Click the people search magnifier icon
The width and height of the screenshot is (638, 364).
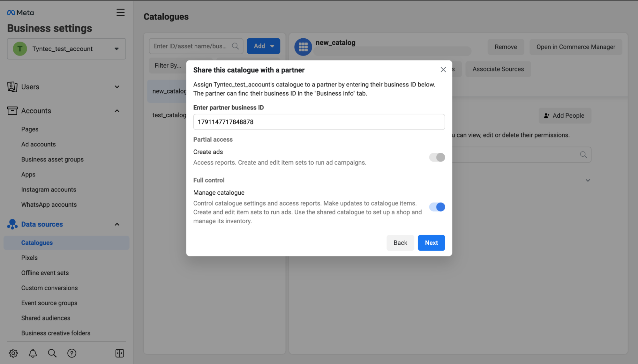[x=583, y=155]
